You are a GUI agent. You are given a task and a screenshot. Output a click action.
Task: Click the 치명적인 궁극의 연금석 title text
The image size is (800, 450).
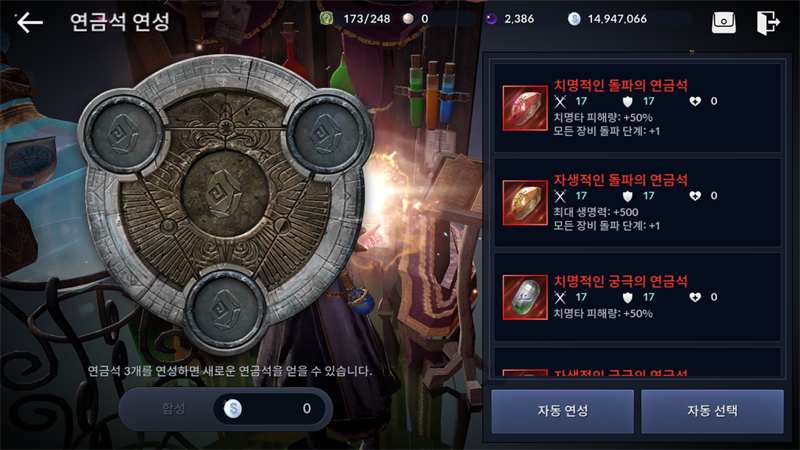pyautogui.click(x=620, y=281)
